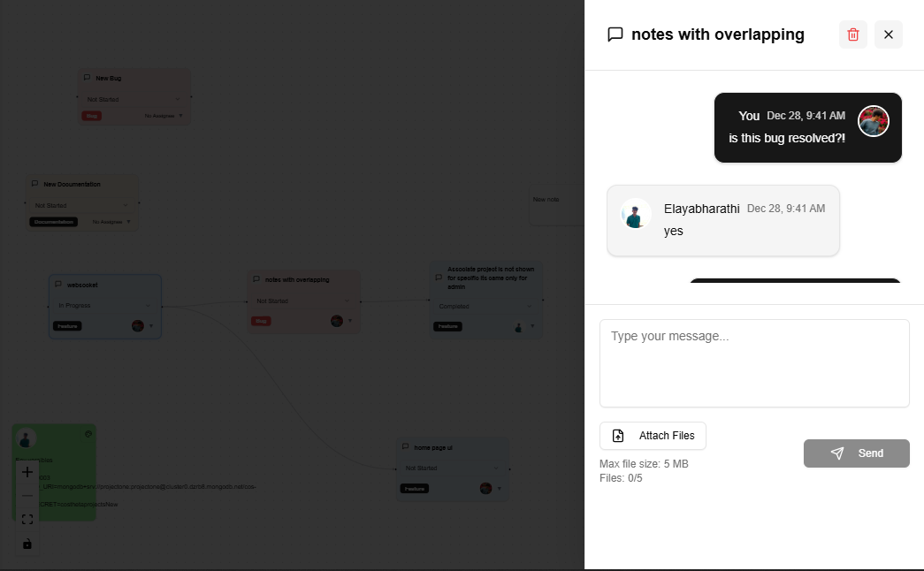Open comment icon on websocket card

click(58, 284)
